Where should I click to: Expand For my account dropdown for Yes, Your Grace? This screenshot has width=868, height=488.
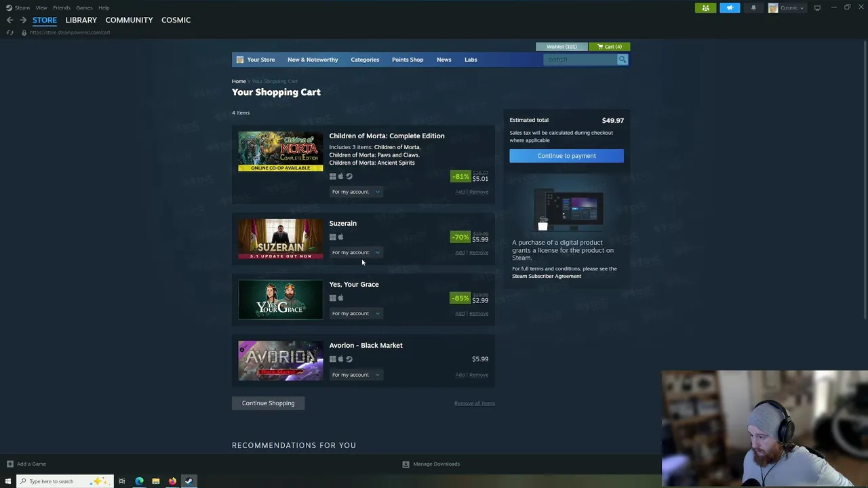coord(355,313)
